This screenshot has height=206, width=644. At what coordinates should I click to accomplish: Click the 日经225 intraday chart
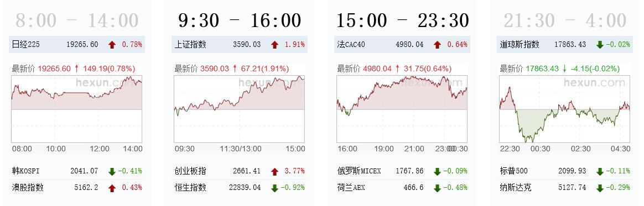click(x=77, y=109)
